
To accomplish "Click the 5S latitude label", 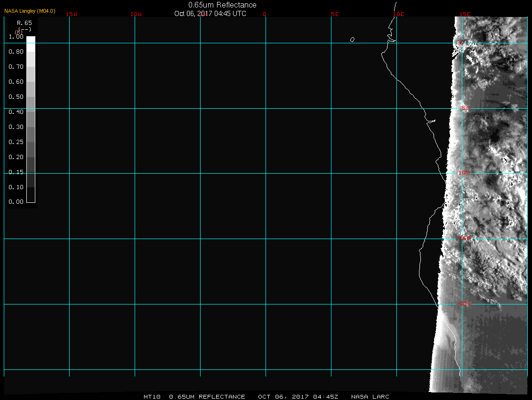I will click(x=465, y=108).
